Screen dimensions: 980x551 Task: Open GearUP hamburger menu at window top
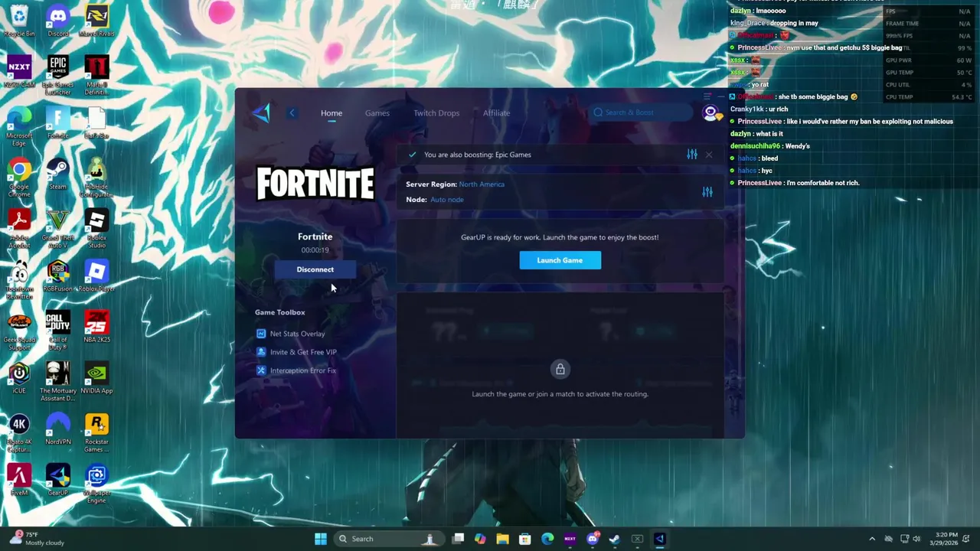707,96
